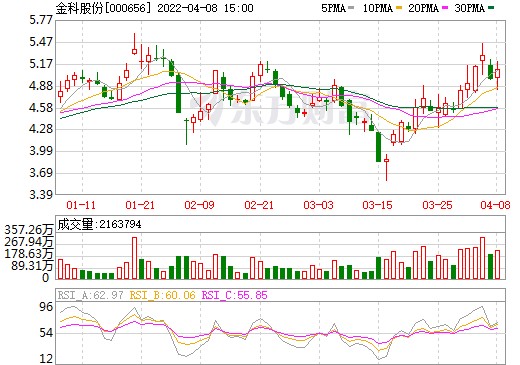Click the 20PMA legend label
This screenshot has width=520, height=365.
[x=423, y=8]
